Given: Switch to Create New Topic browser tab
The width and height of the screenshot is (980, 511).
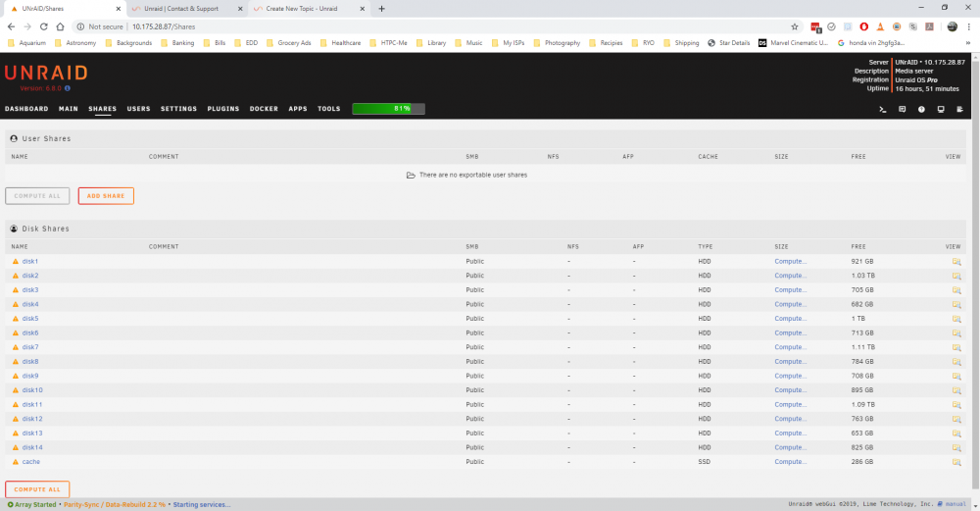Looking at the screenshot, I should coord(309,9).
